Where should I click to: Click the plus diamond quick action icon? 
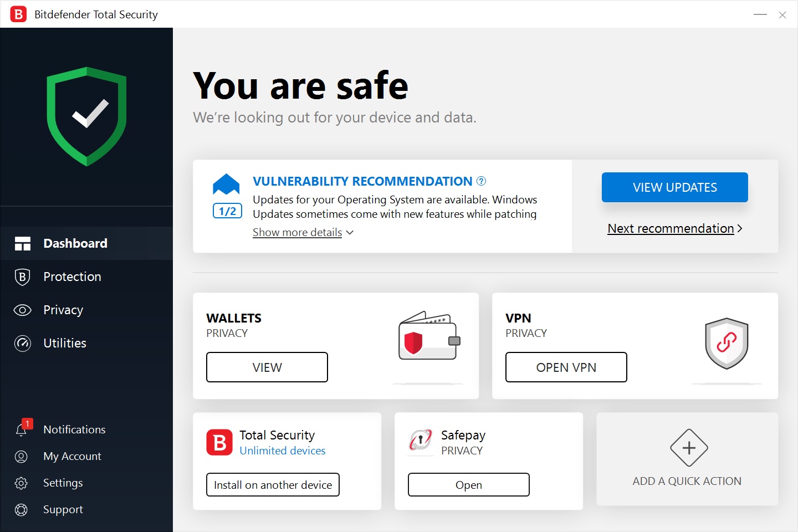[x=689, y=448]
